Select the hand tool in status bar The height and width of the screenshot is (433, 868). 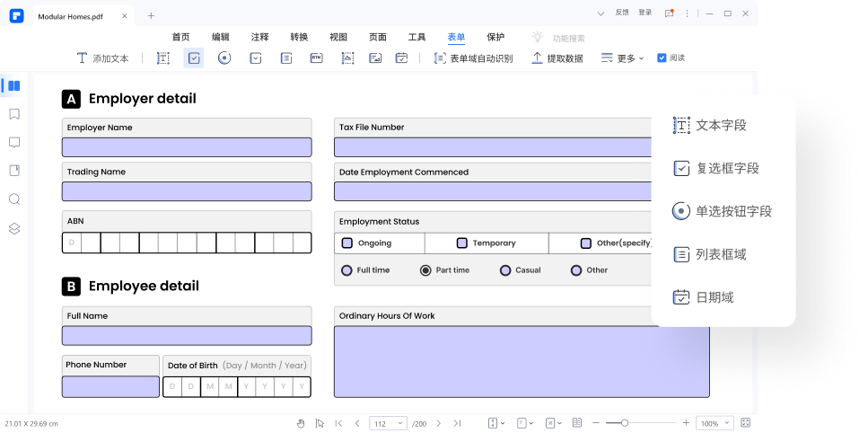301,423
